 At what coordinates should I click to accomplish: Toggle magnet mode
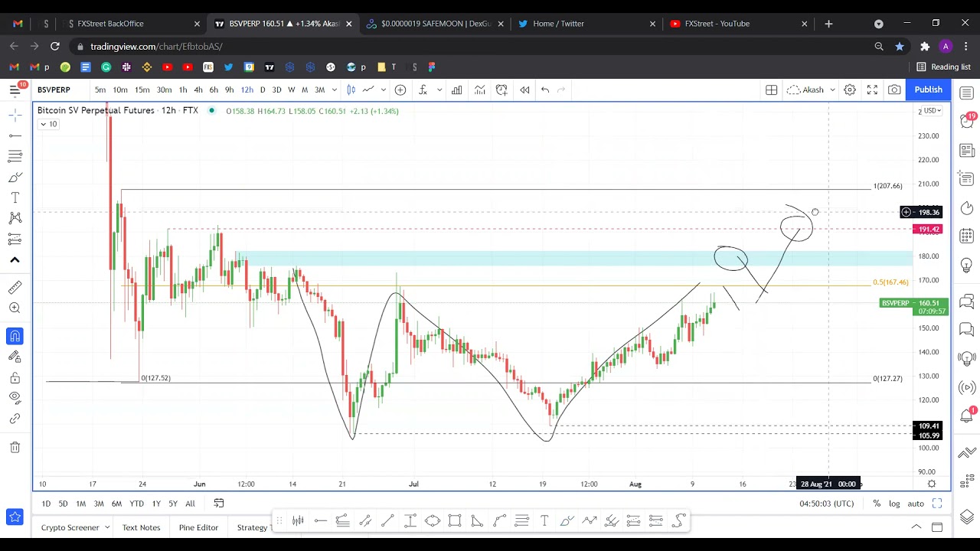(x=15, y=336)
